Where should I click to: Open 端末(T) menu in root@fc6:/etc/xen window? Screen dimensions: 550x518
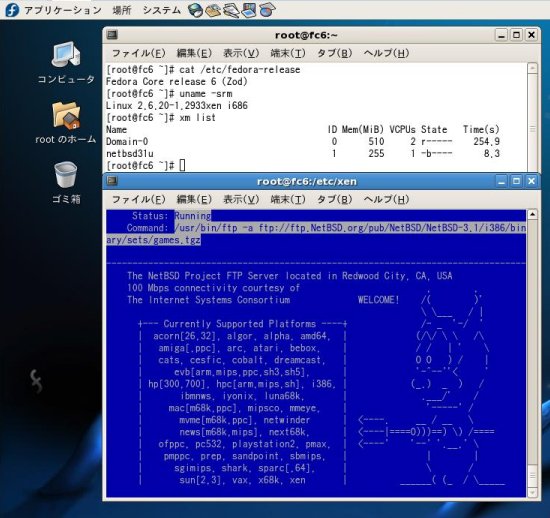point(288,200)
